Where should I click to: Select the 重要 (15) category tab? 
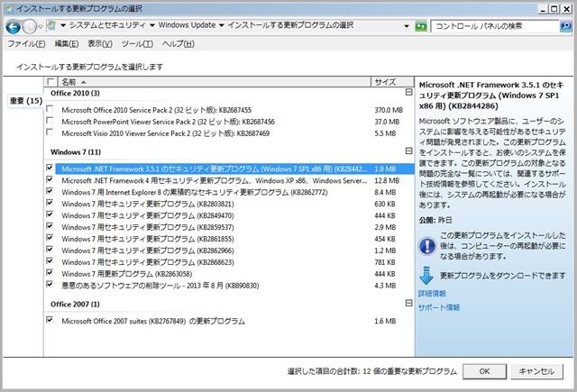(x=26, y=101)
